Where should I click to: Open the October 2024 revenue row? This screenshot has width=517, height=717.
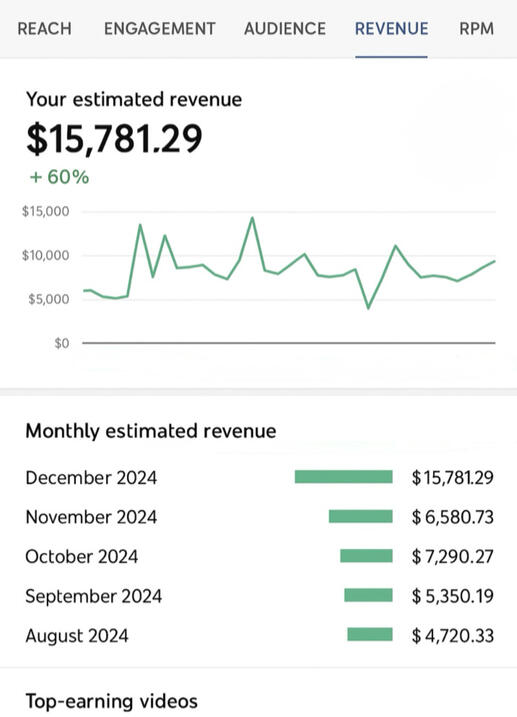pos(259,556)
